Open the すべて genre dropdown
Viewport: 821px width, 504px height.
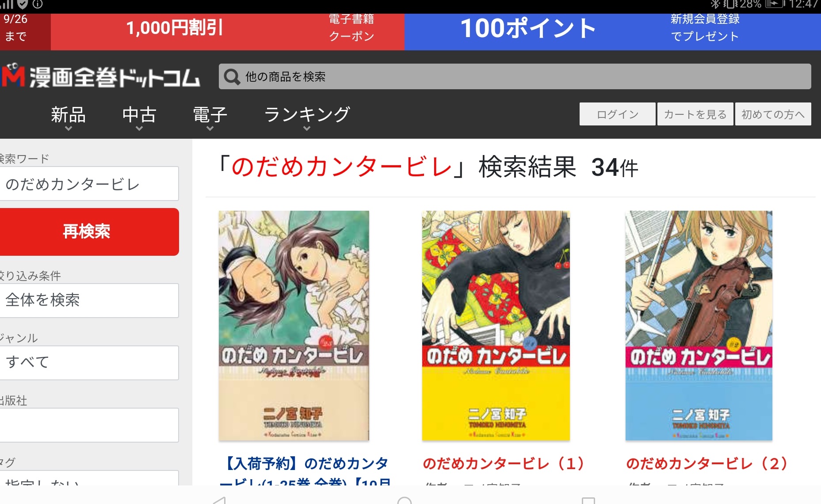[x=88, y=363]
